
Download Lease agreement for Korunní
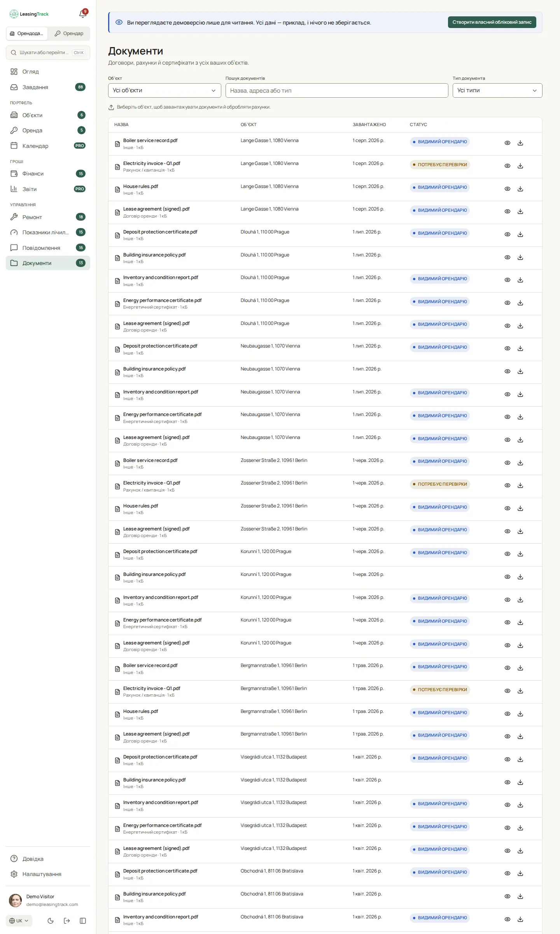(520, 645)
